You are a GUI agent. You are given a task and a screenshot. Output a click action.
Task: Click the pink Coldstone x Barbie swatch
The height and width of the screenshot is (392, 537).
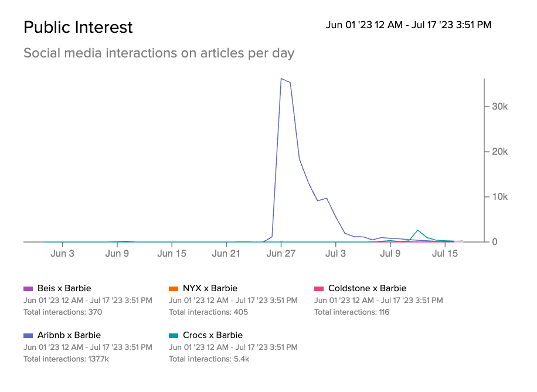point(319,288)
